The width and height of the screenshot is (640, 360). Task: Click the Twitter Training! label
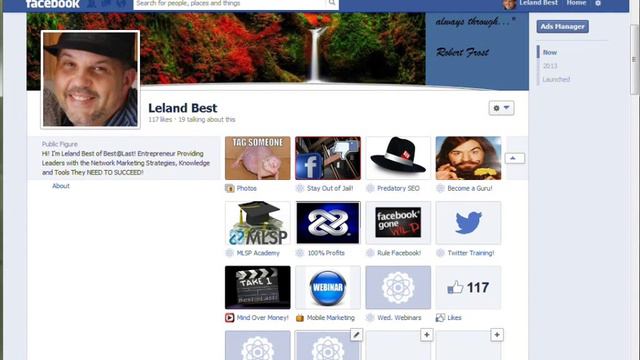471,253
